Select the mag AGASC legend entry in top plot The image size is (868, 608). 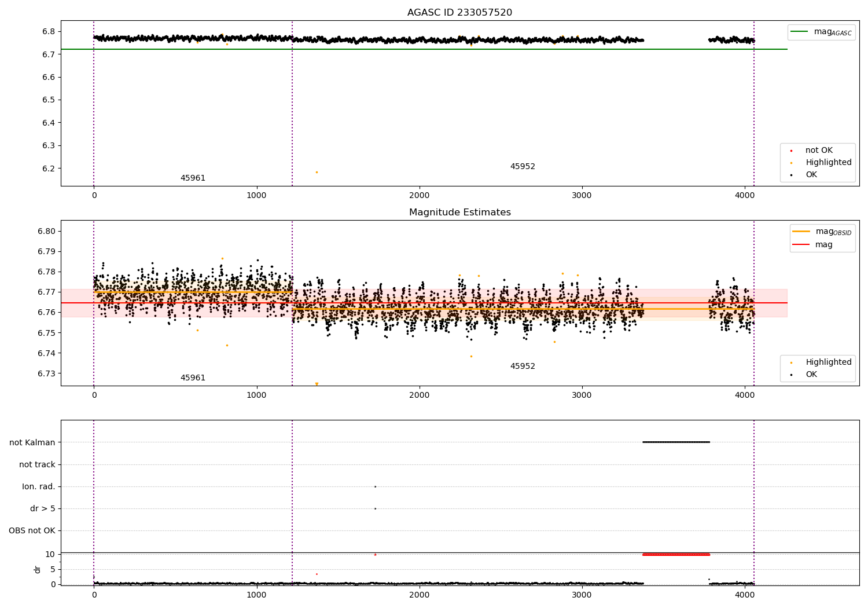click(821, 32)
